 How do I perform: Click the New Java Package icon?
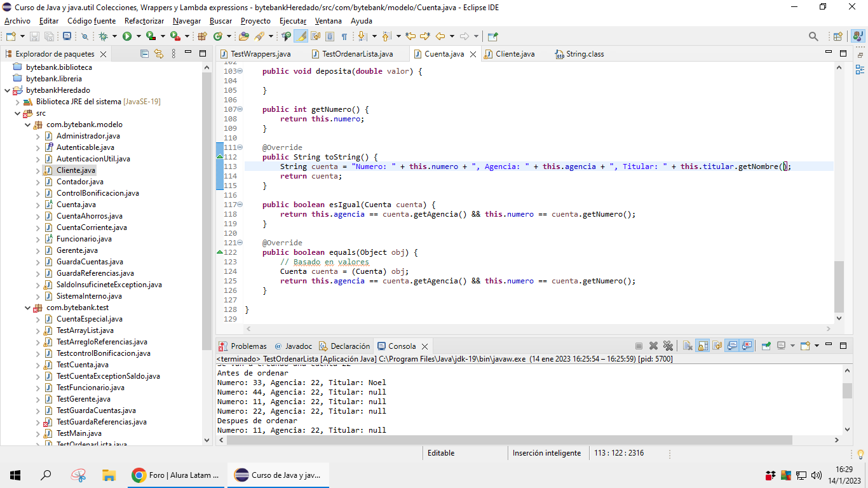pos(202,36)
